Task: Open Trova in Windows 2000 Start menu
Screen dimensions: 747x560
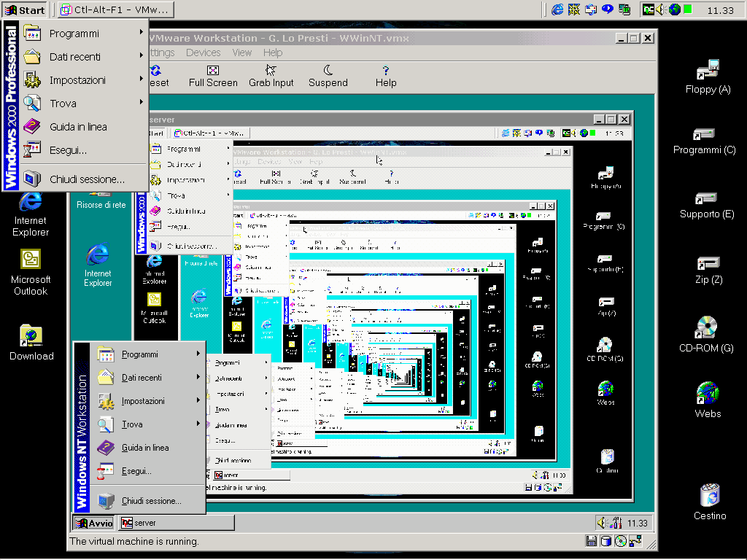Action: (x=83, y=104)
